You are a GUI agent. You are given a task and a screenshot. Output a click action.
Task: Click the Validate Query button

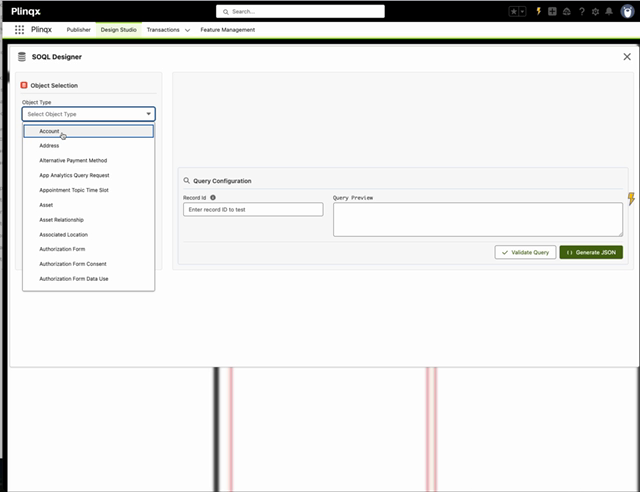[525, 252]
